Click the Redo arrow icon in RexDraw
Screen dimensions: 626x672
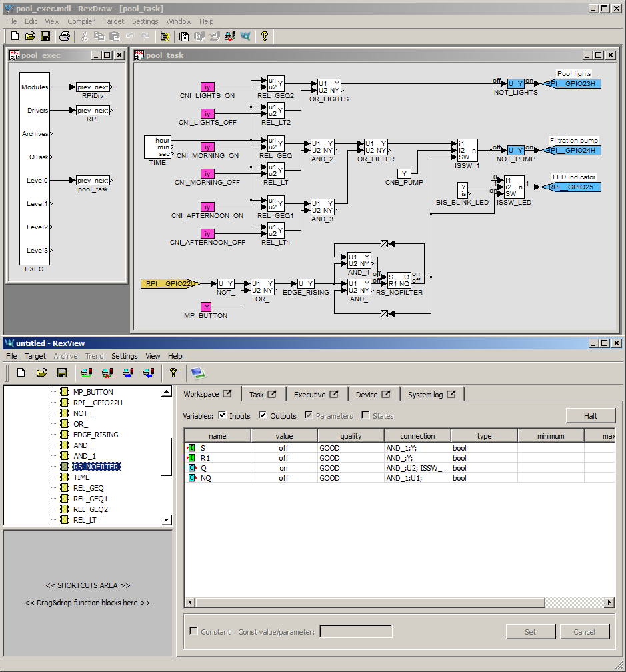click(146, 37)
